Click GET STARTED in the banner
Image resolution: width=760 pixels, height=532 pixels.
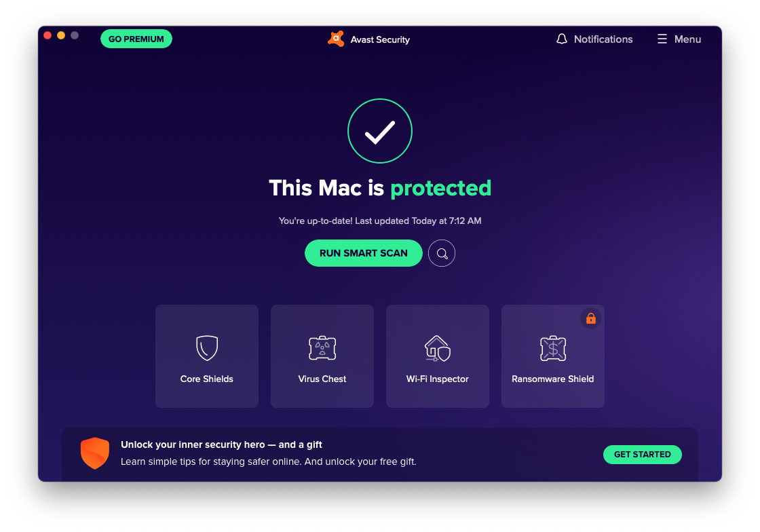click(642, 455)
